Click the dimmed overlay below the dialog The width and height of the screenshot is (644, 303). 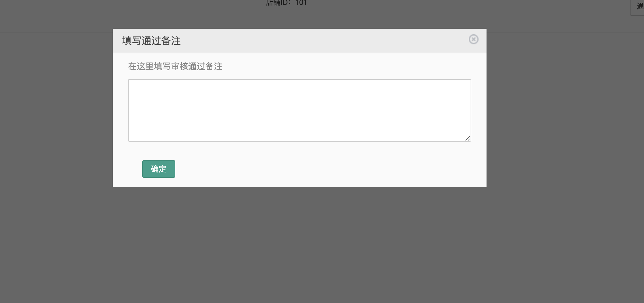point(299,245)
